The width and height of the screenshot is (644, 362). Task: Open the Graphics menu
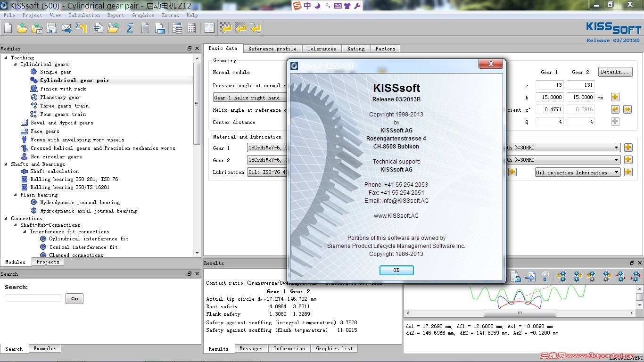(x=143, y=15)
